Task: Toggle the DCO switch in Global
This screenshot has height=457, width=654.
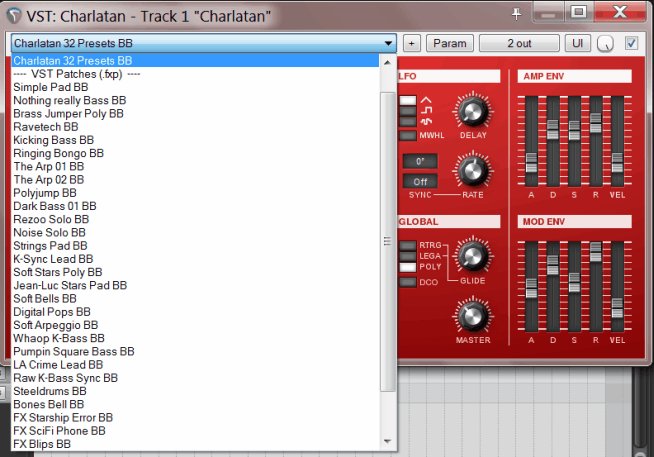Action: coord(407,282)
